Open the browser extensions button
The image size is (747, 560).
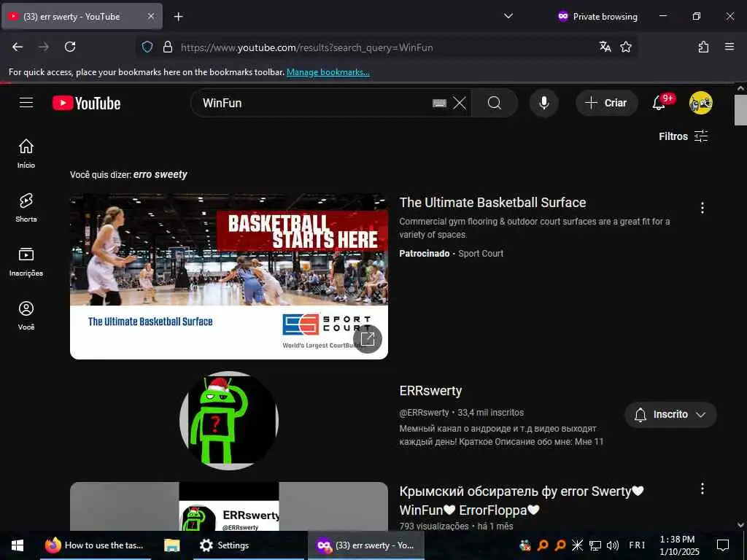704,47
